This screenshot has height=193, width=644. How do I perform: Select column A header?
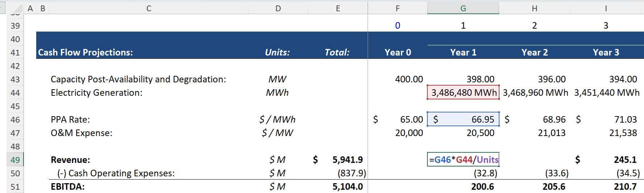click(30, 8)
